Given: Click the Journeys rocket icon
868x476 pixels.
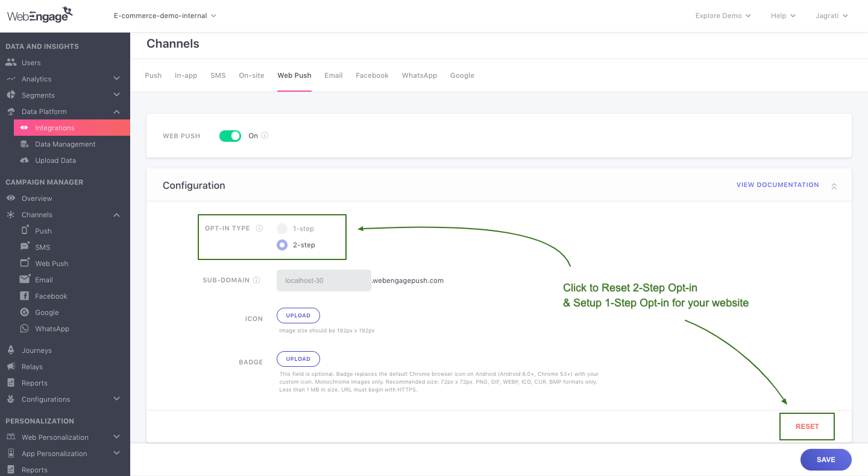Looking at the screenshot, I should coord(11,350).
